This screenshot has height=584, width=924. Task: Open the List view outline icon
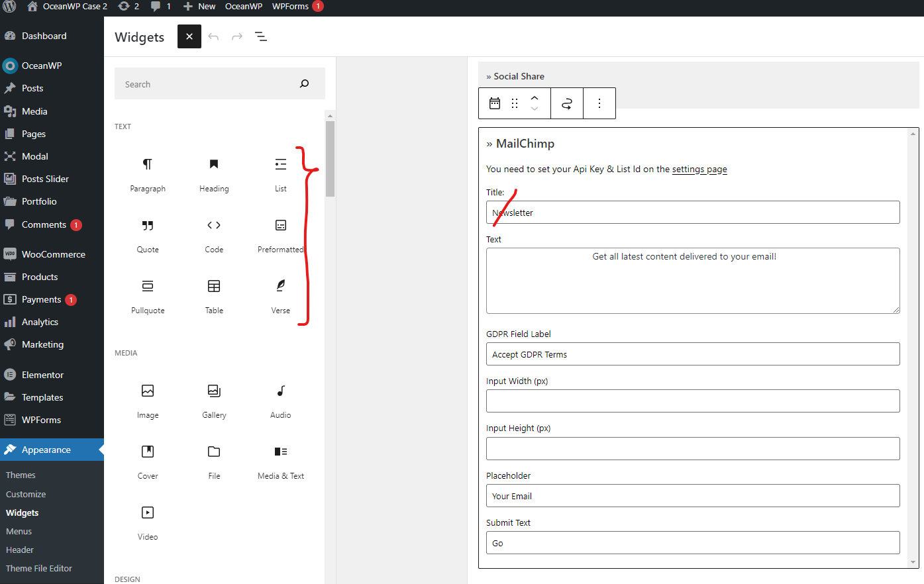tap(261, 36)
